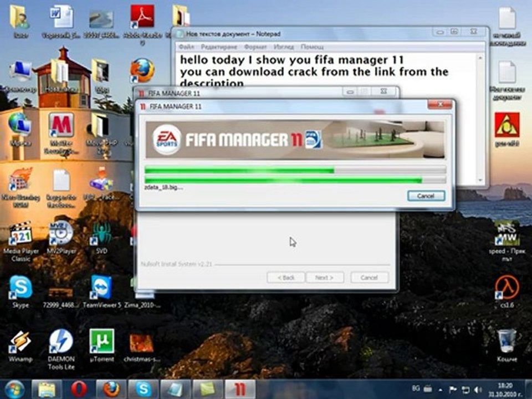Open the Action Center flag icon
Image resolution: width=532 pixels, height=399 pixels.
[453, 390]
